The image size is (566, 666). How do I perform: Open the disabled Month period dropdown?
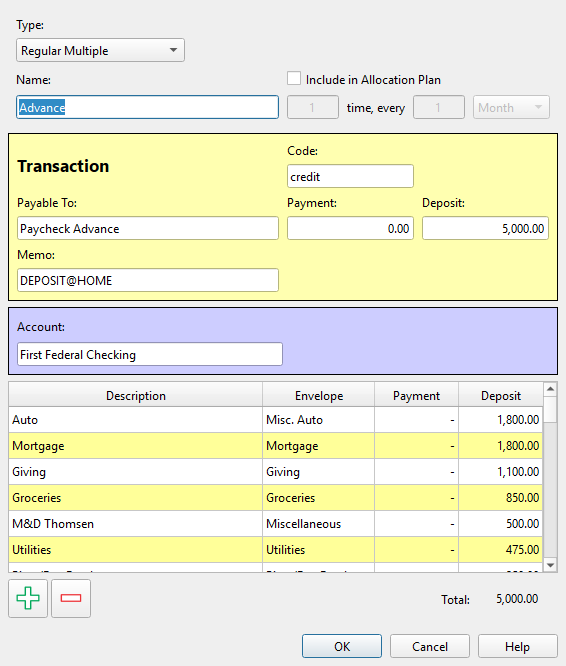[x=511, y=107]
